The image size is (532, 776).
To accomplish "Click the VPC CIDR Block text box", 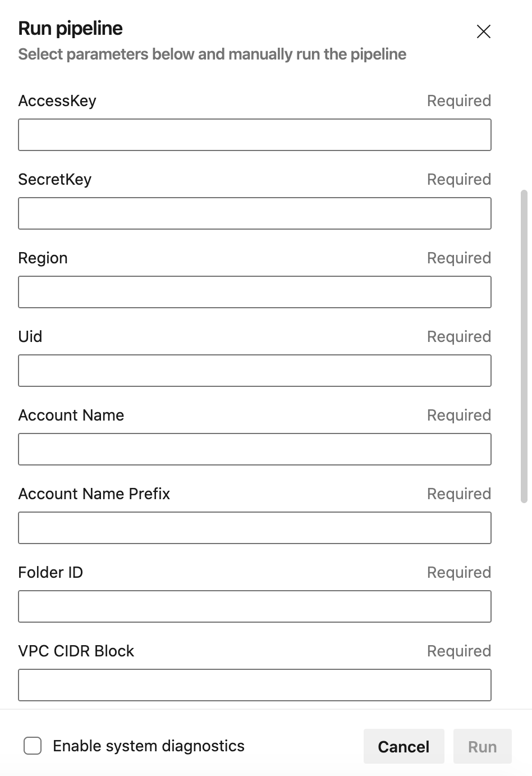I will coord(255,685).
